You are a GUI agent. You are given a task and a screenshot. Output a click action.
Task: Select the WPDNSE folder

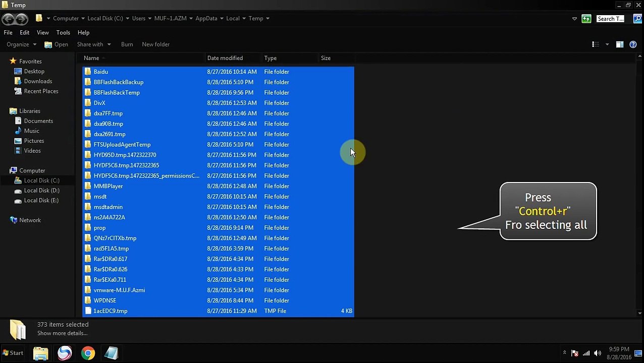coord(218,300)
